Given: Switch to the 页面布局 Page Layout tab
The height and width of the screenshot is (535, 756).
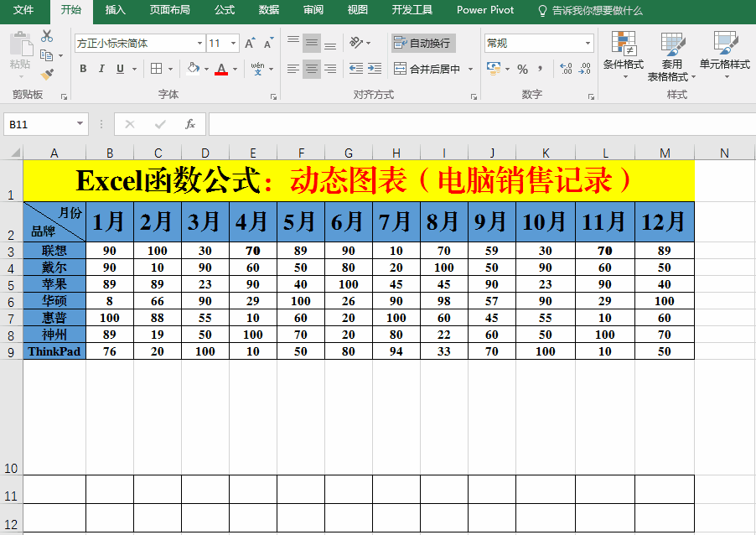Looking at the screenshot, I should (169, 10).
